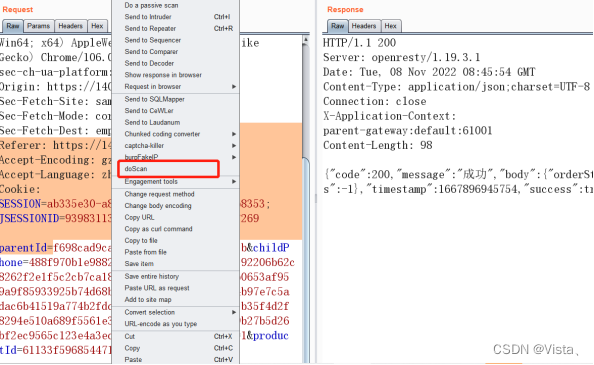Image resolution: width=594 pixels, height=365 pixels.
Task: Open Response 'Raw' tab
Action: tap(338, 26)
